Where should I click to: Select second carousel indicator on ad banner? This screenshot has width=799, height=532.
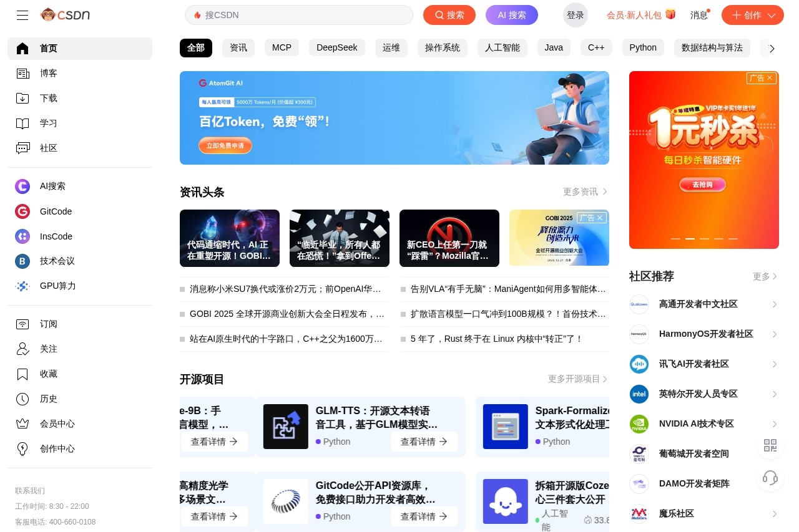click(690, 239)
